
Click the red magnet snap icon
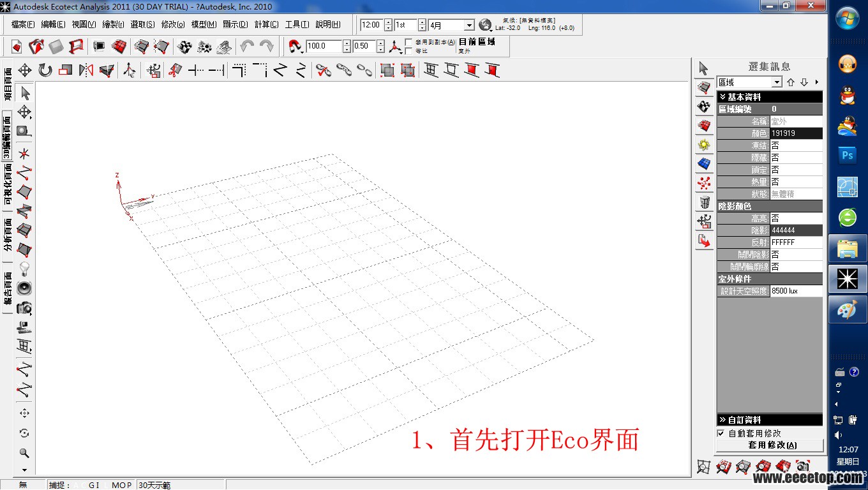295,46
